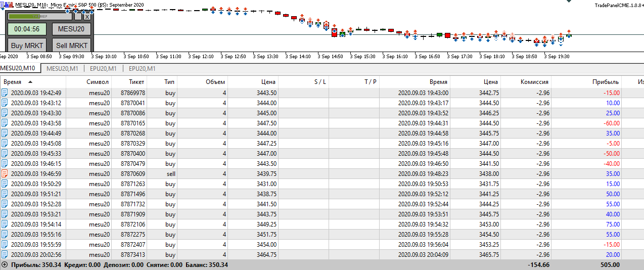Screen dimensions: 644x270
Task: Click the row icon for ticket 87870165
Action: (x=5, y=123)
